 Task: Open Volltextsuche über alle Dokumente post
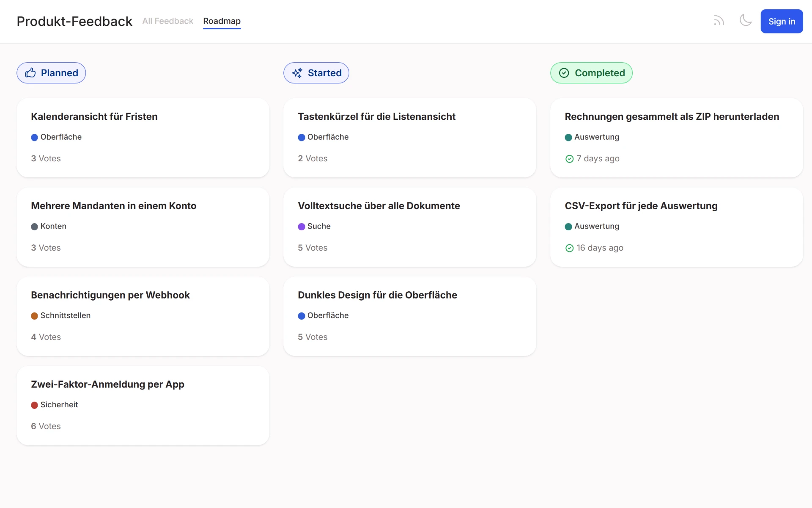pos(410,227)
